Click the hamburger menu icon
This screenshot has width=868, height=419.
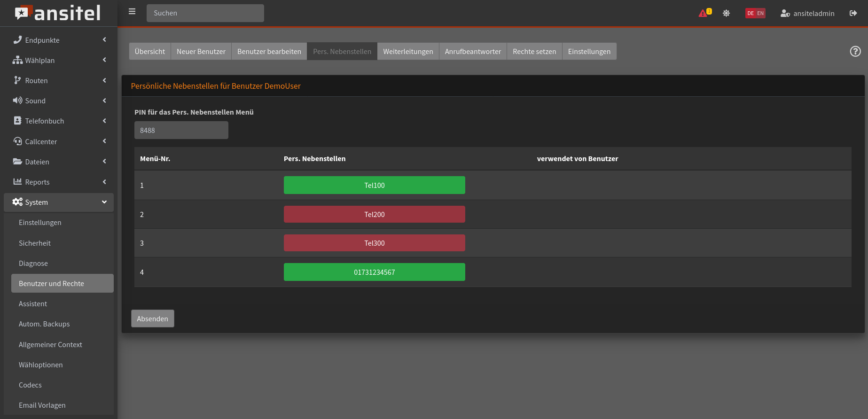coord(132,12)
